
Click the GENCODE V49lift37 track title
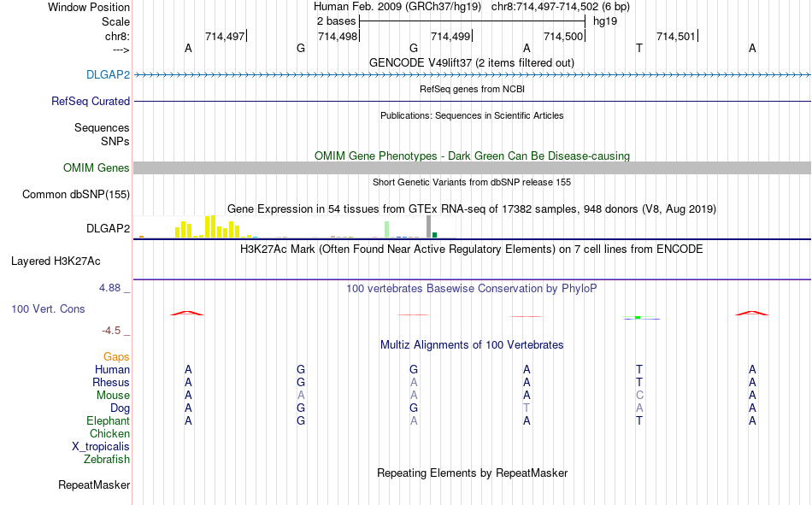[x=471, y=62]
